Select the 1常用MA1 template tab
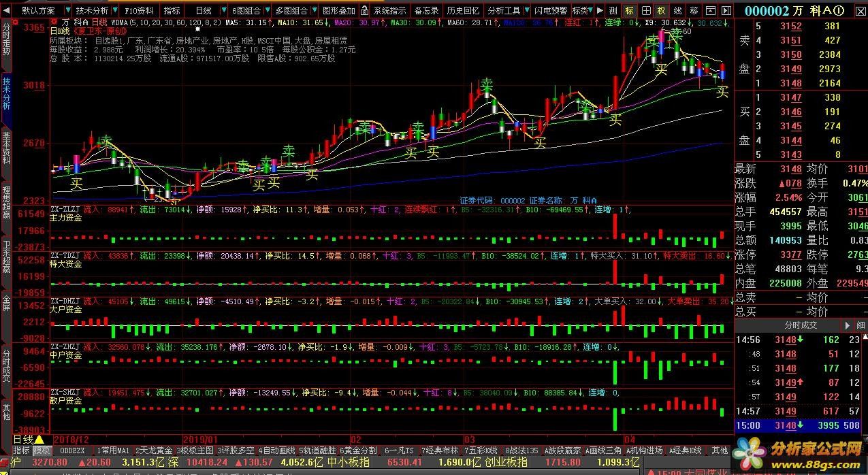868x475 pixels. tap(113, 451)
